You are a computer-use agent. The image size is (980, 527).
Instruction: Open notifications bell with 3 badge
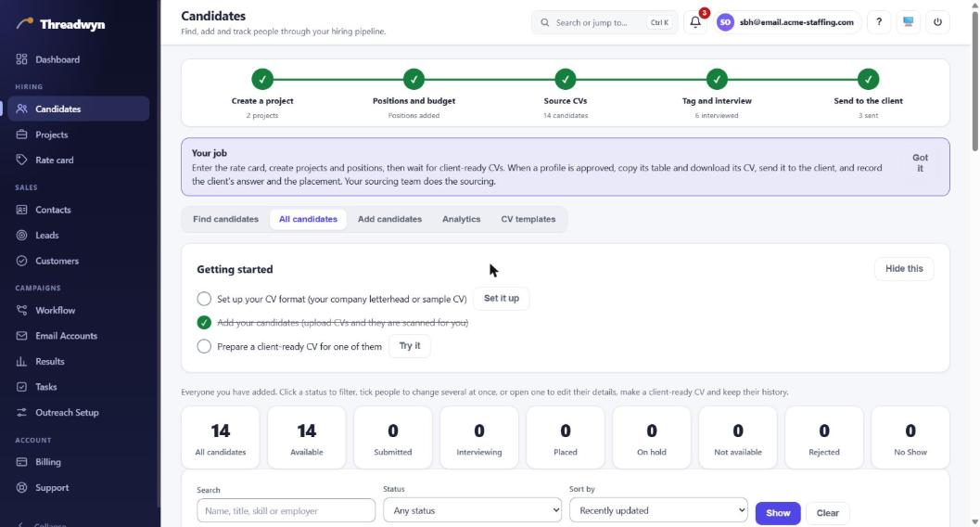695,22
